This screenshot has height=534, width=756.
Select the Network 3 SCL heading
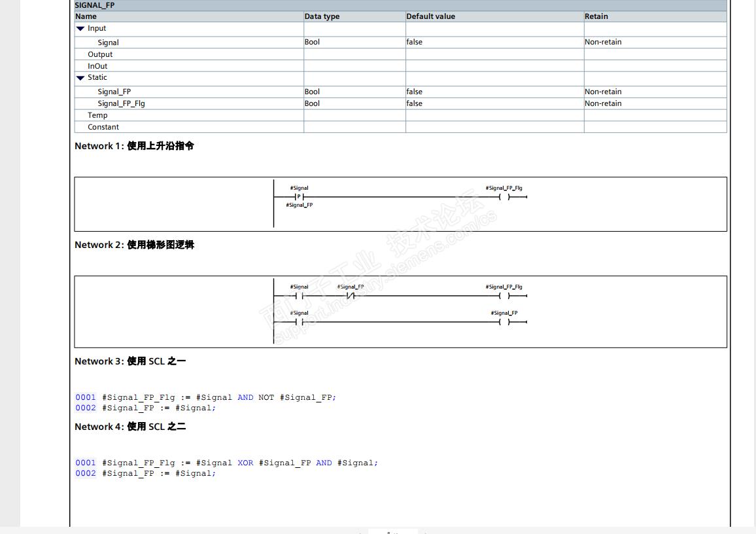[x=130, y=361]
